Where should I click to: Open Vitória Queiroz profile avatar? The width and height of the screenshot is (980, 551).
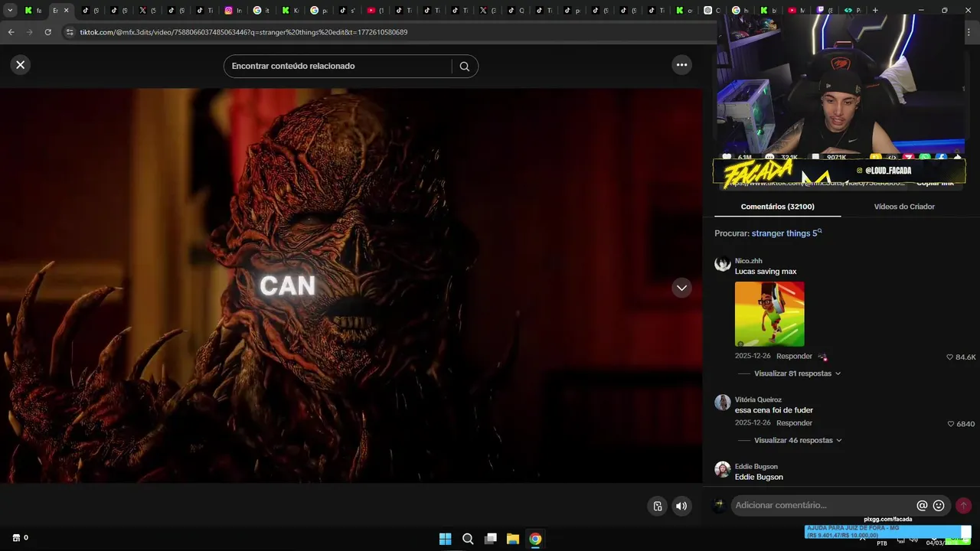pos(723,403)
